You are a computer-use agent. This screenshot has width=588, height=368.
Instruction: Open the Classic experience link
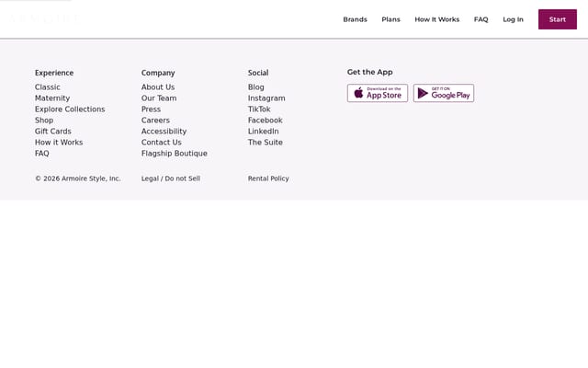48,87
